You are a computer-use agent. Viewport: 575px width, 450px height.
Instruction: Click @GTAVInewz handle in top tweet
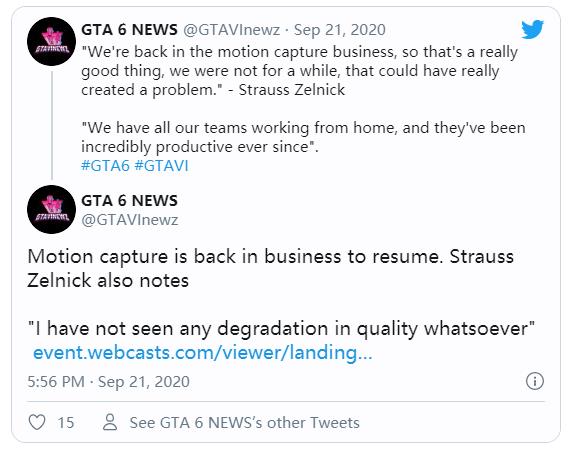click(231, 30)
